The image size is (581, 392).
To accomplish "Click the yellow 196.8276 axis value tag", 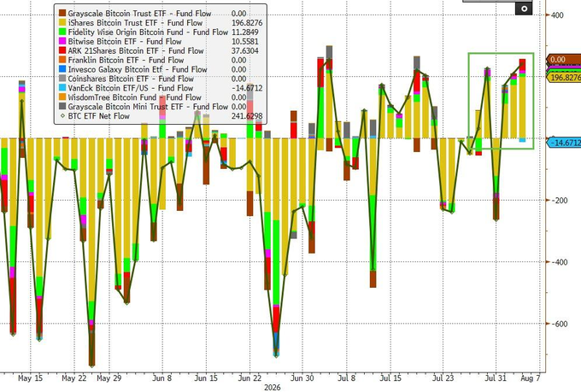I will point(564,78).
